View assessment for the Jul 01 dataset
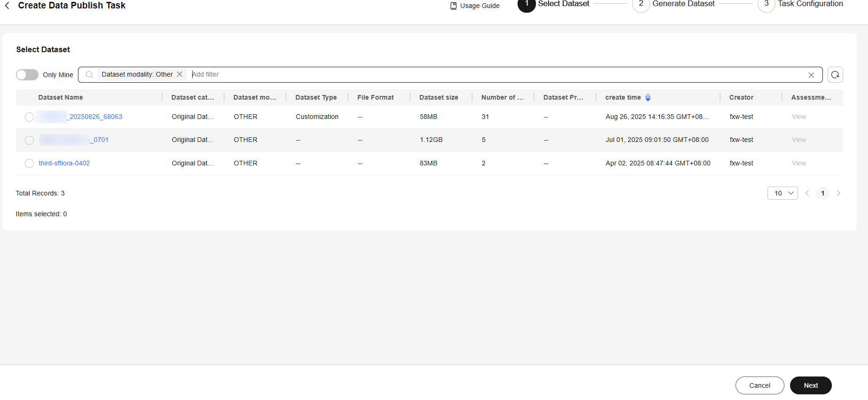Screen dimensions: 868x400 [x=798, y=140]
